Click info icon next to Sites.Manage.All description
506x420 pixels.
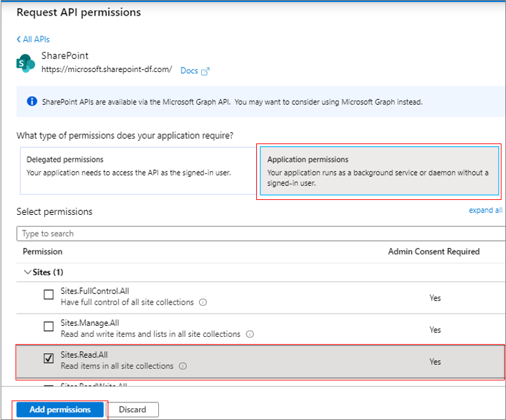250,334
